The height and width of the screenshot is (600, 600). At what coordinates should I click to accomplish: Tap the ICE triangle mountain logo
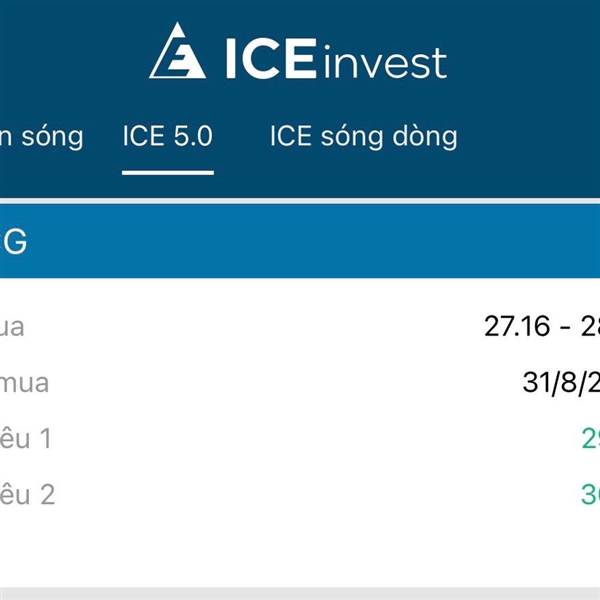coord(178,51)
